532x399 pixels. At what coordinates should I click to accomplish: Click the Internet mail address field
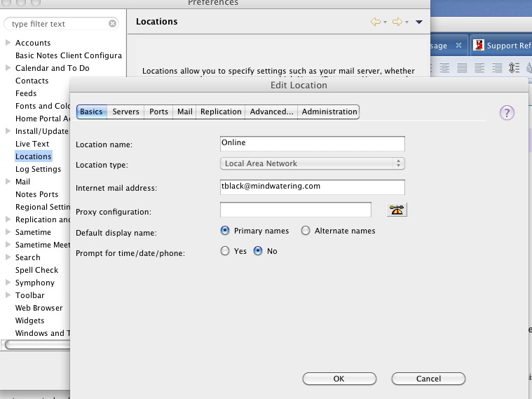(313, 187)
